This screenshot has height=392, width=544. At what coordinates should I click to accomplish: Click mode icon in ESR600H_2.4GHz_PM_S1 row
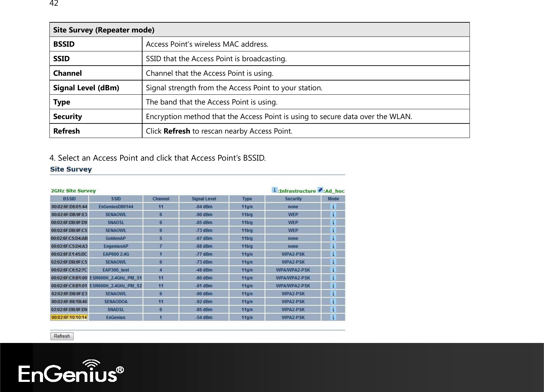coord(333,278)
